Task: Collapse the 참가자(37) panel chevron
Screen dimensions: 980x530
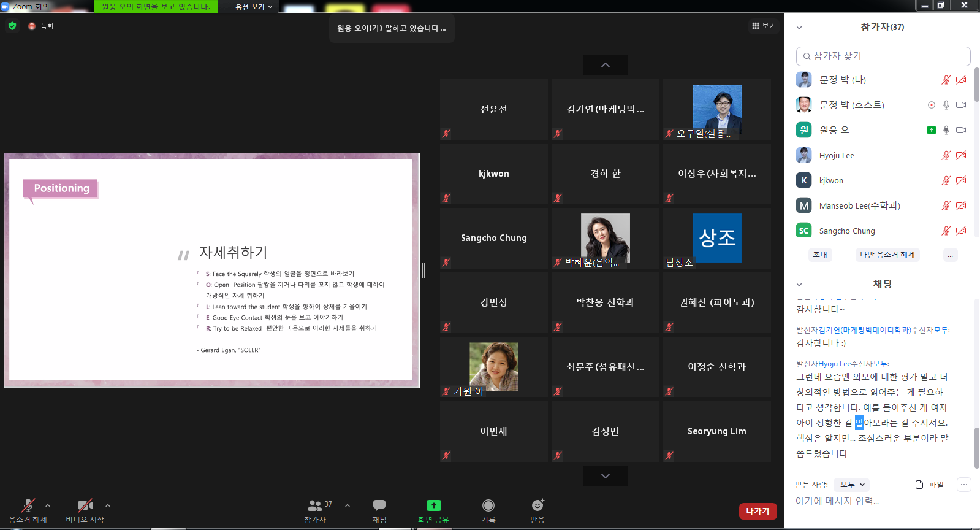Action: click(x=799, y=28)
